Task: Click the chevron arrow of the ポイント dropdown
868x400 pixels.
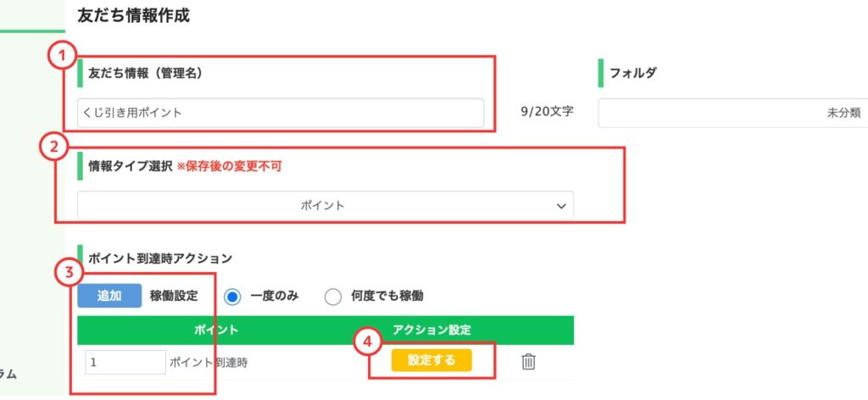Action: point(561,207)
